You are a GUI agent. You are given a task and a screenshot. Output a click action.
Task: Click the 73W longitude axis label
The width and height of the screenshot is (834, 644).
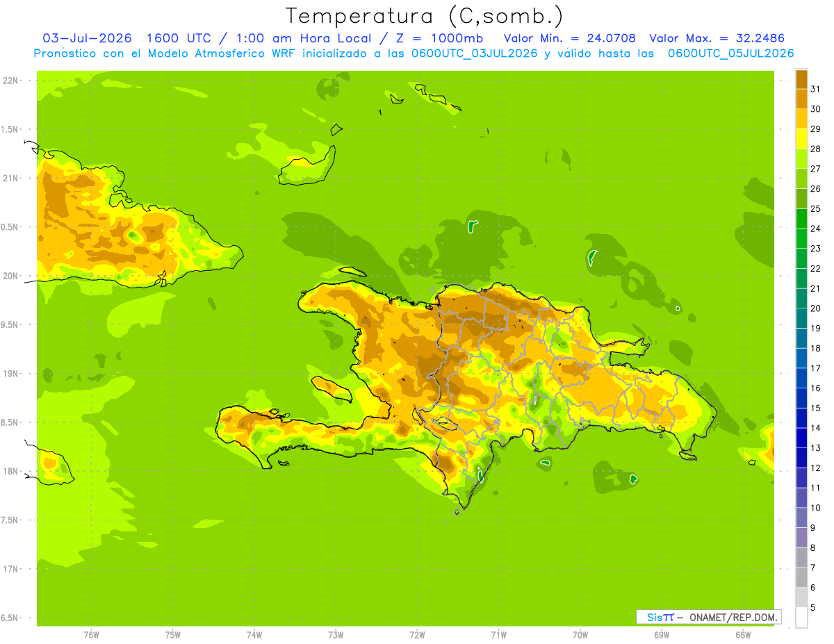(336, 635)
